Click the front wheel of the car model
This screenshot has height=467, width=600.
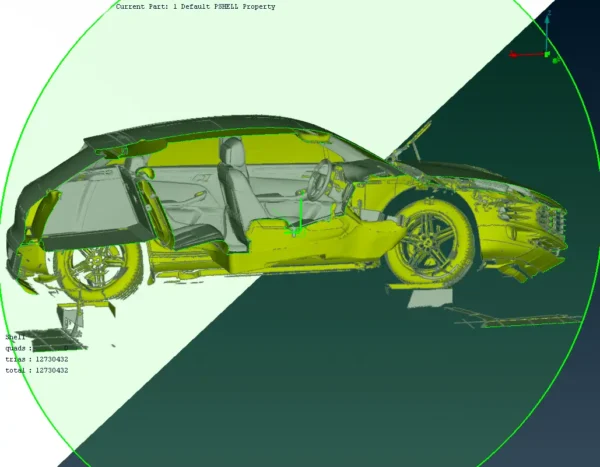[430, 242]
